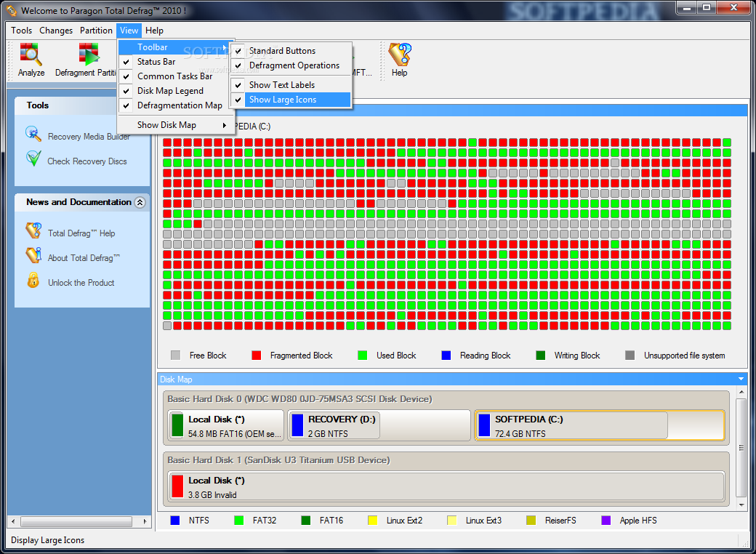This screenshot has height=554, width=756.
Task: Click sidebar scroll right arrow
Action: 145,522
